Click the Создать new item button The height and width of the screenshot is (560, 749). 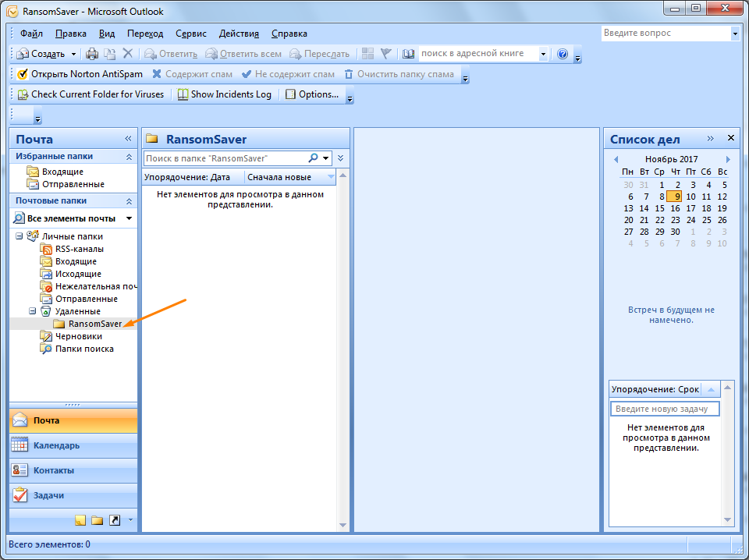(x=41, y=54)
